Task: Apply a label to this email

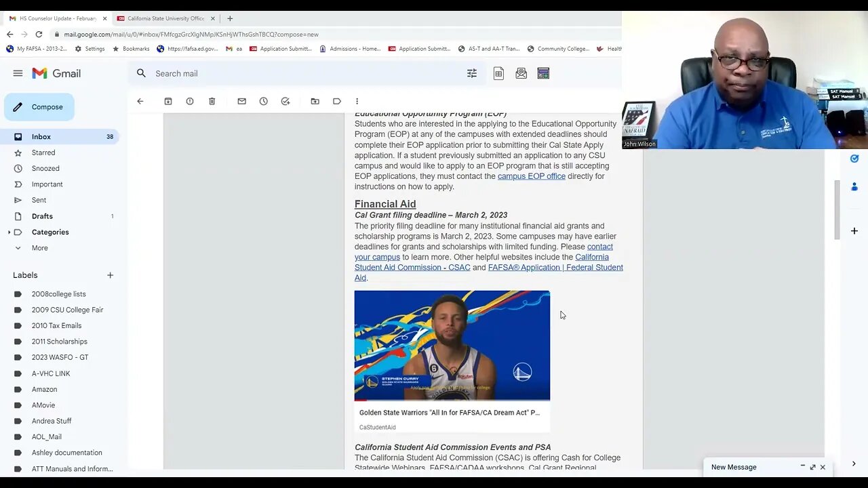Action: (x=337, y=101)
